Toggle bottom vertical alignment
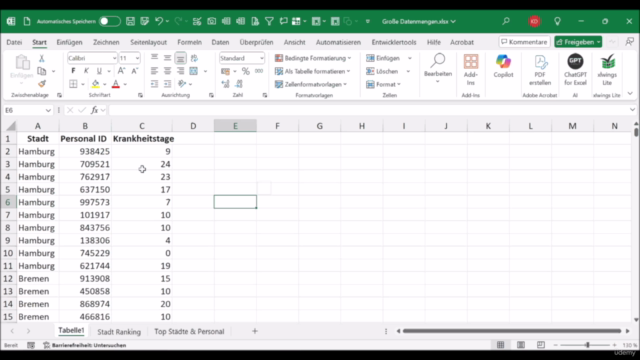Screen dimensions: 640x360 pyautogui.click(x=180, y=58)
